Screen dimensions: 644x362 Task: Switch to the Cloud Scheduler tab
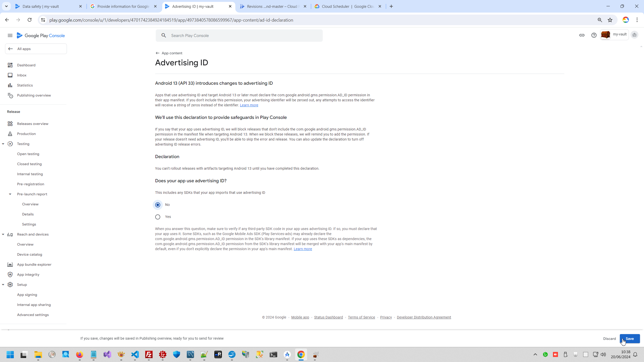pyautogui.click(x=347, y=7)
